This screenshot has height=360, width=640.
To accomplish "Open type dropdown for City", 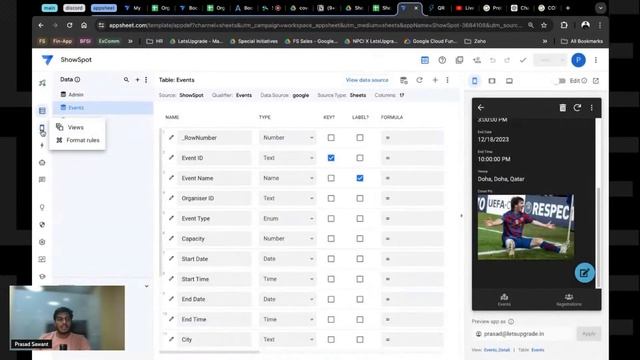I will pyautogui.click(x=287, y=339).
